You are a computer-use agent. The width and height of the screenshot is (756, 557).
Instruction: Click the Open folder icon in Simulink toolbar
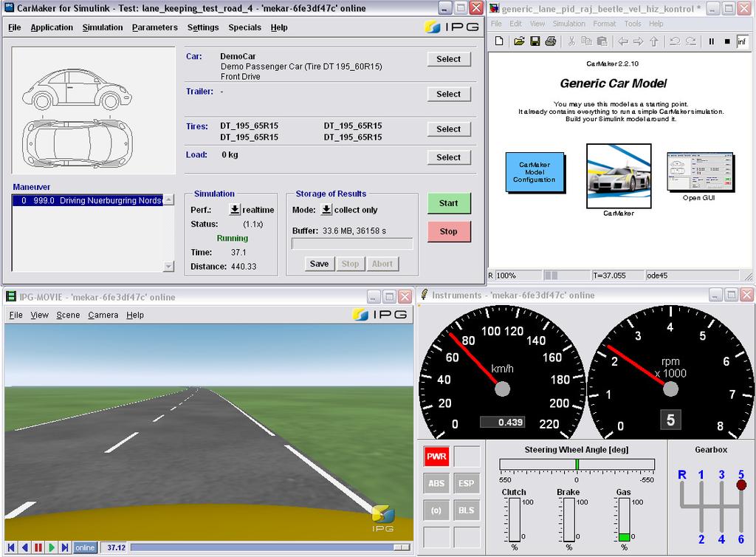pyautogui.click(x=519, y=41)
